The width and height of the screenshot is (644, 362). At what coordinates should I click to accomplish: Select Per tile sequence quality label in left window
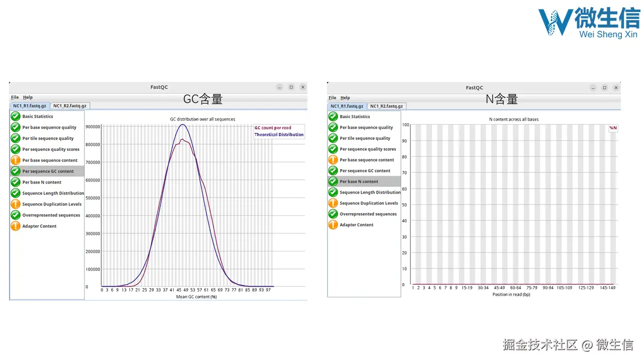(x=48, y=138)
